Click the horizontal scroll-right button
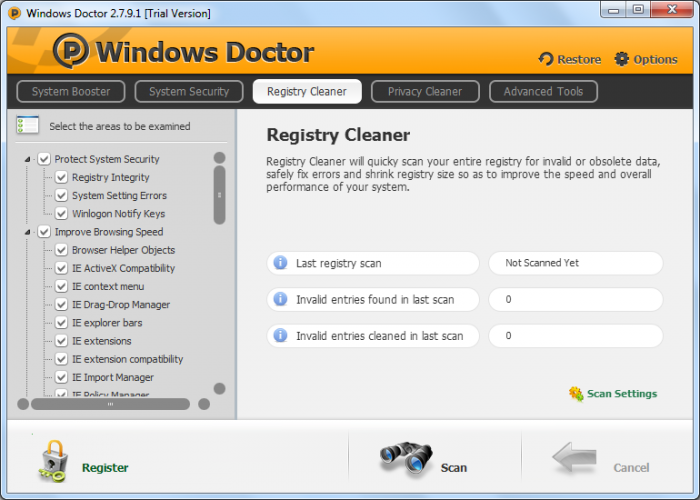The height and width of the screenshot is (500, 700). pos(204,404)
